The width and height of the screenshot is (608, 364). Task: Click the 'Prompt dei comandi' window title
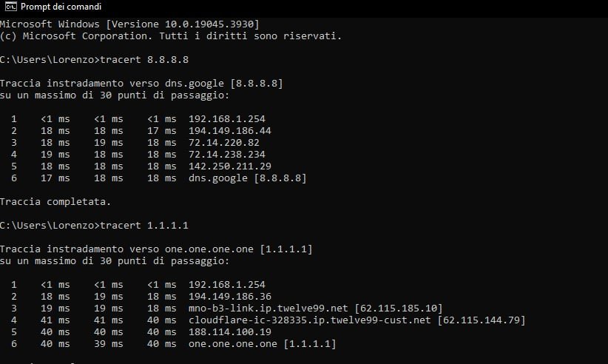(x=61, y=7)
